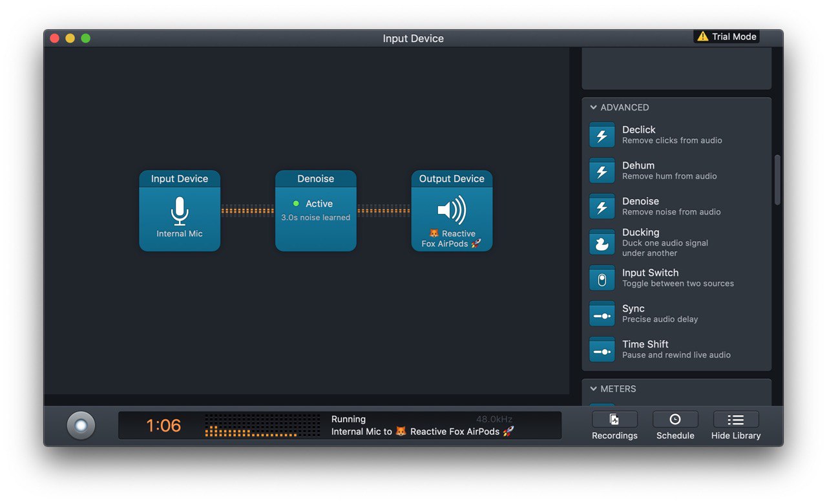This screenshot has width=827, height=504.
Task: Click the Trial Mode label
Action: [734, 37]
